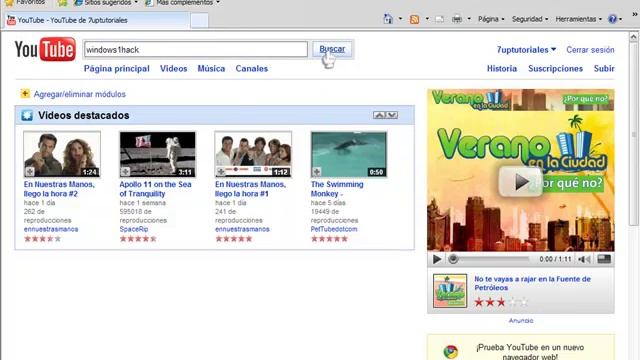Viewport: 640px width, 360px height.
Task: Click the IE home toolbar icon
Action: coord(388,19)
